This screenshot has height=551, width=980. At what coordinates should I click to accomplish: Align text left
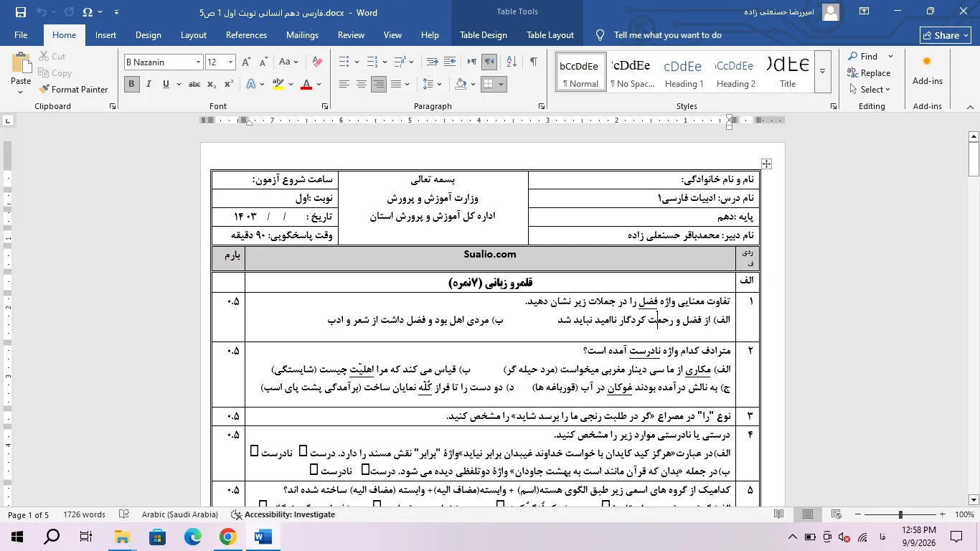(x=344, y=84)
